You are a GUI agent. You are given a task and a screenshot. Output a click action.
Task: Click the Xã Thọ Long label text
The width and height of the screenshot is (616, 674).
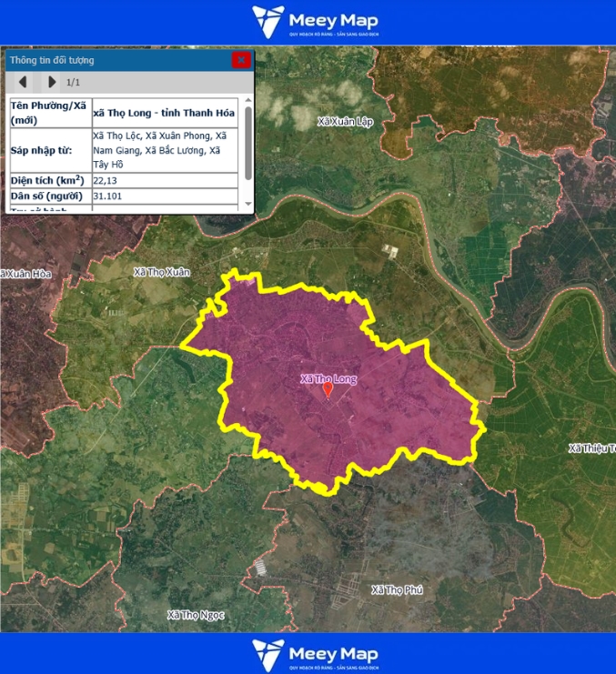pos(328,378)
